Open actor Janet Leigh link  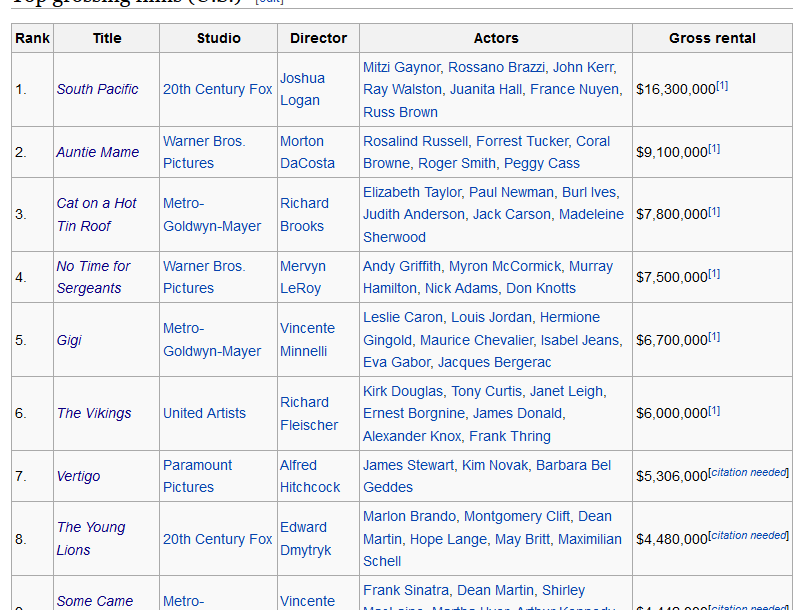coord(567,392)
